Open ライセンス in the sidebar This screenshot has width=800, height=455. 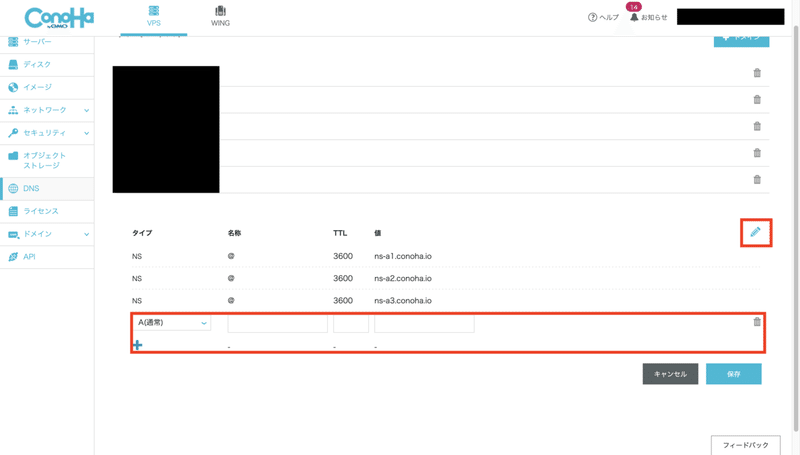coord(47,211)
